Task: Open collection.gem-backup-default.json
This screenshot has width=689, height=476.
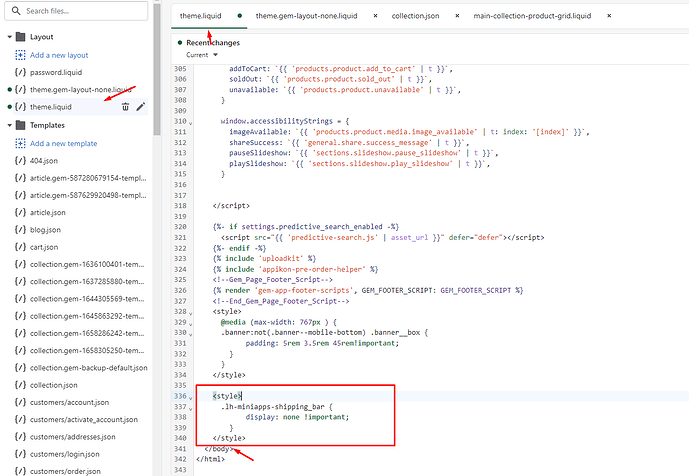Action: (x=88, y=368)
